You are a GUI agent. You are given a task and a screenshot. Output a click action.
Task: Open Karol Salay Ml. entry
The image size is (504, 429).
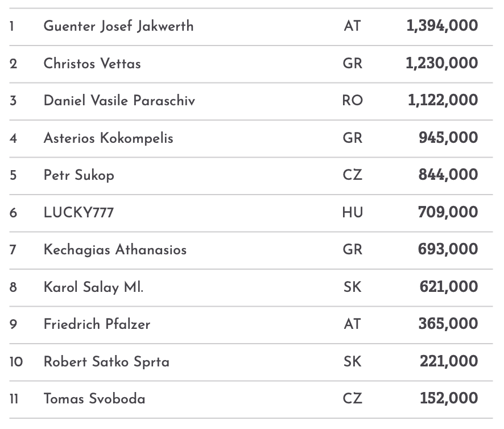[93, 287]
